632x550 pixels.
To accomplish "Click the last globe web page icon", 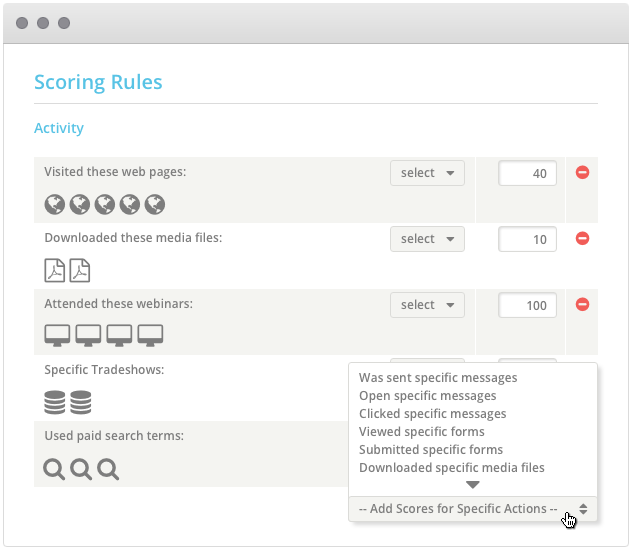I will click(x=155, y=204).
